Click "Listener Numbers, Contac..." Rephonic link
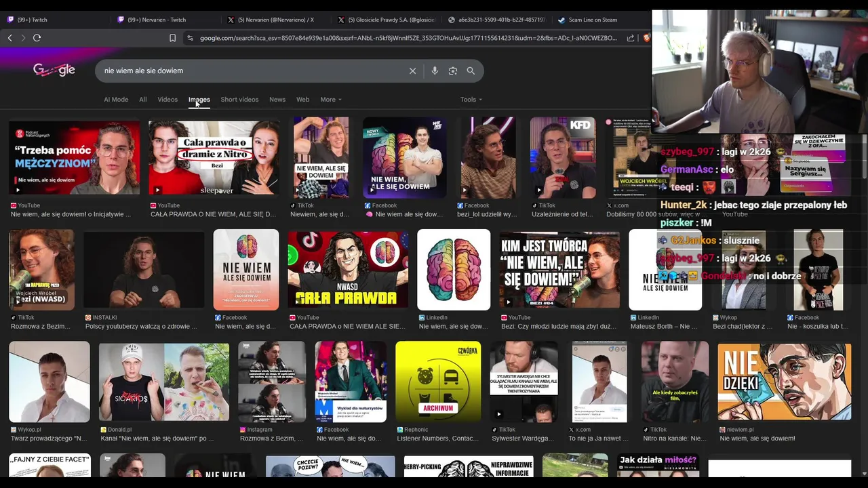This screenshot has width=868, height=488. tap(438, 439)
